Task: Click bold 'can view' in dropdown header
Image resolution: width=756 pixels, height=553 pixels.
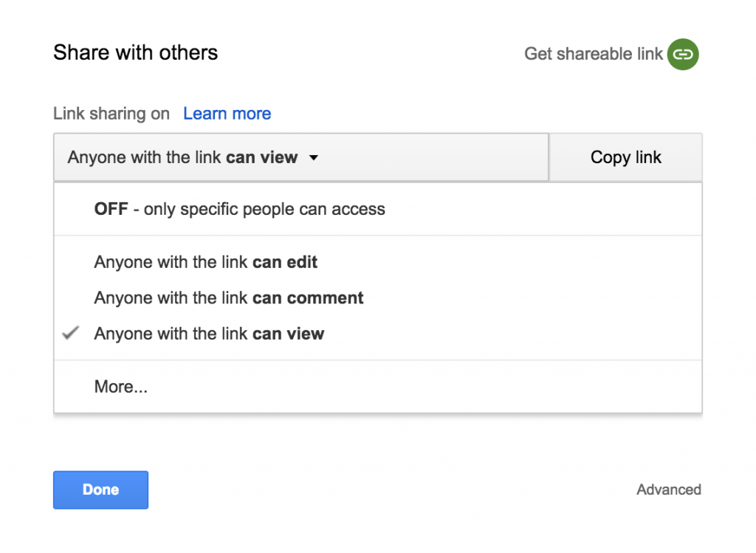Action: pyautogui.click(x=261, y=157)
